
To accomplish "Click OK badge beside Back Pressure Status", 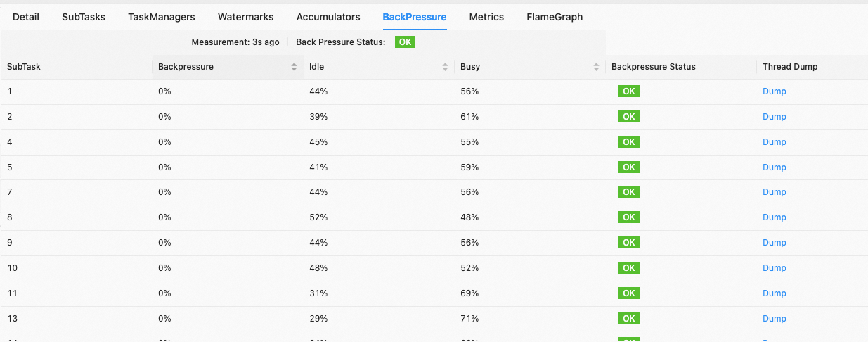I will (405, 42).
